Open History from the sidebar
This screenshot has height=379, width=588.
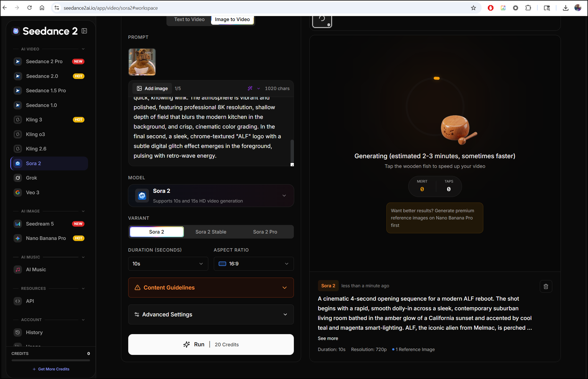coord(34,332)
